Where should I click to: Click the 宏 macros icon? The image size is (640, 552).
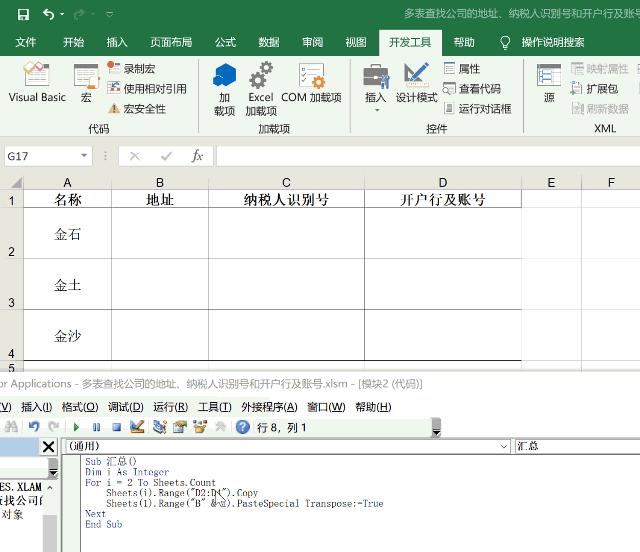(86, 82)
